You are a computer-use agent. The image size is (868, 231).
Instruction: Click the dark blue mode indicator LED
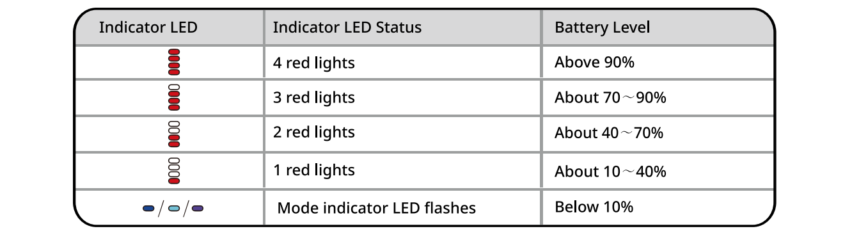(148, 209)
